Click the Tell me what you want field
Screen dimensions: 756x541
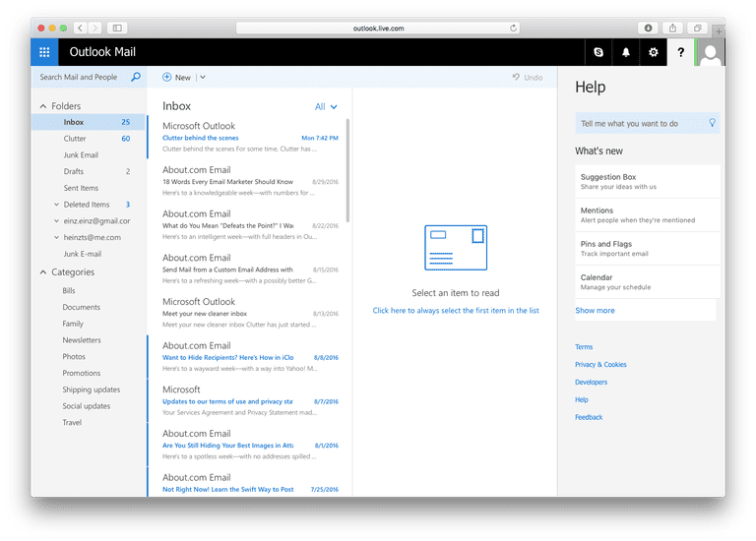(647, 123)
